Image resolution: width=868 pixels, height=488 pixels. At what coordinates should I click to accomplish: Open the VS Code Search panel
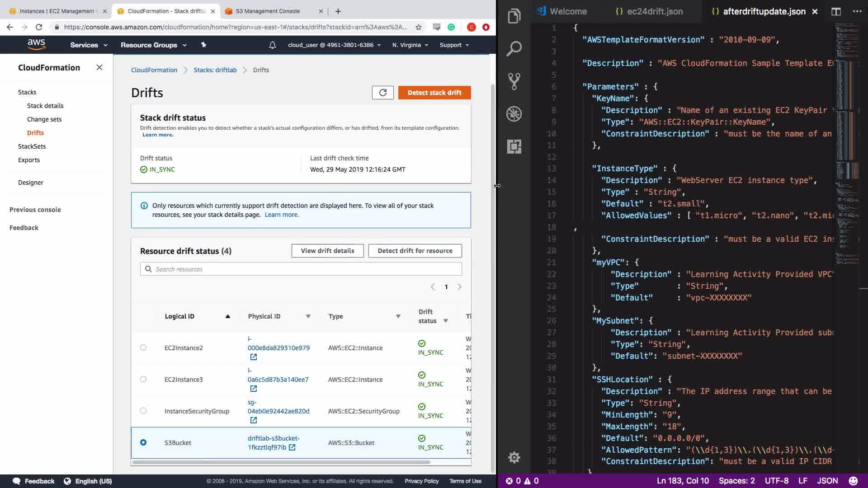pos(514,48)
